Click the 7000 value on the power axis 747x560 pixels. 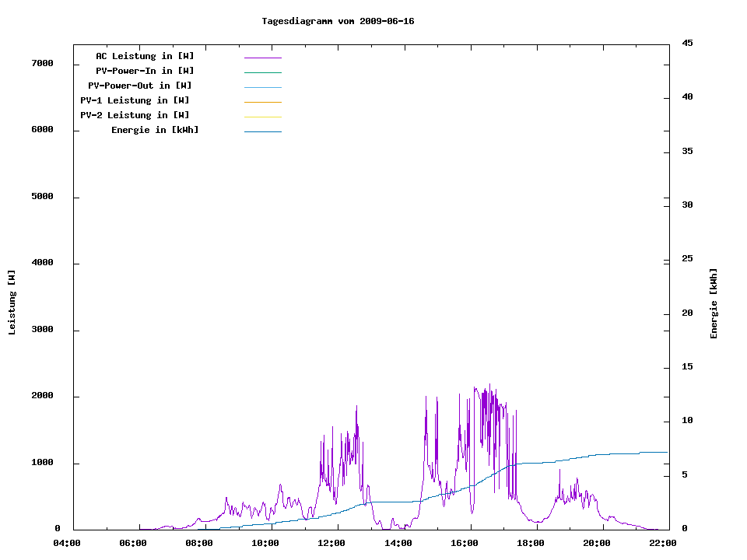point(42,64)
